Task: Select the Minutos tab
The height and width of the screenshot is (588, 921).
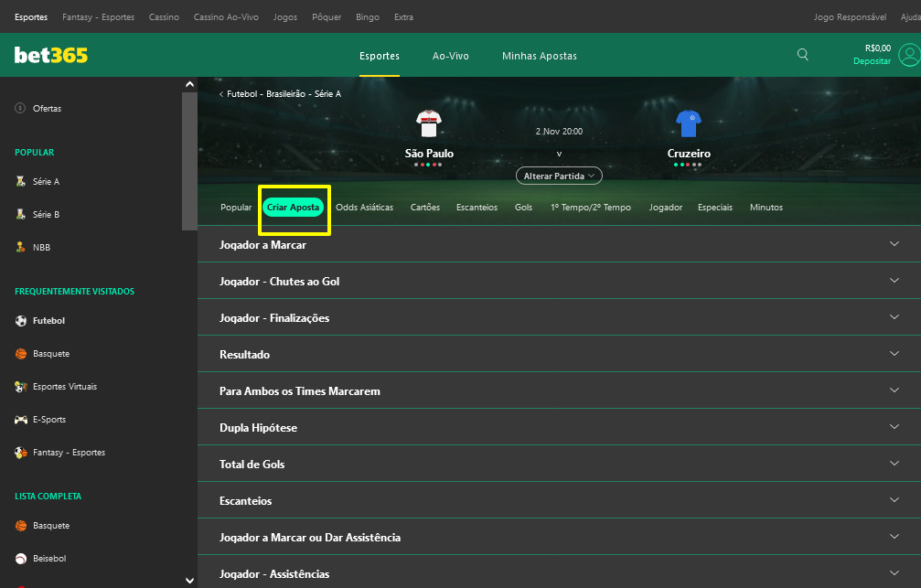Action: click(x=766, y=208)
